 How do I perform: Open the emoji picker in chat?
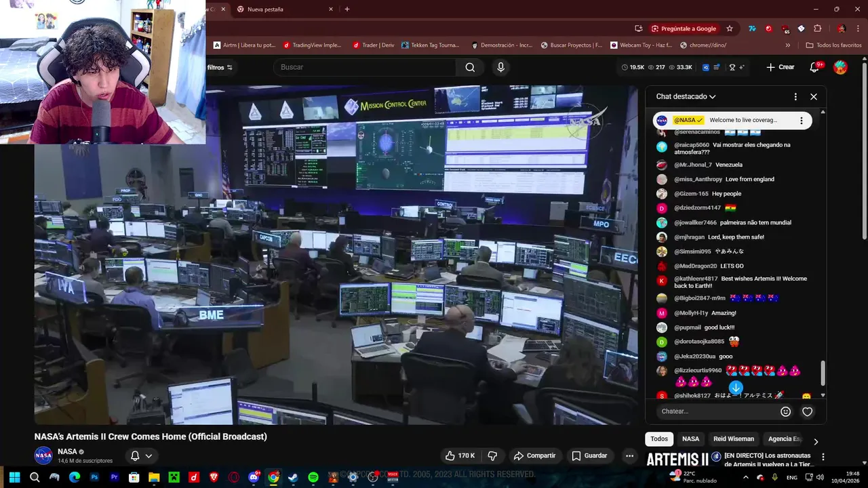click(x=786, y=411)
